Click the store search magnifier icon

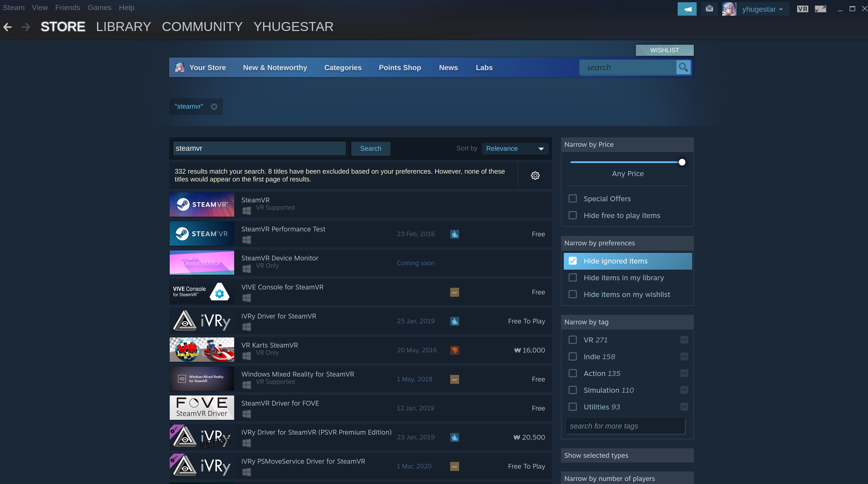tap(683, 68)
